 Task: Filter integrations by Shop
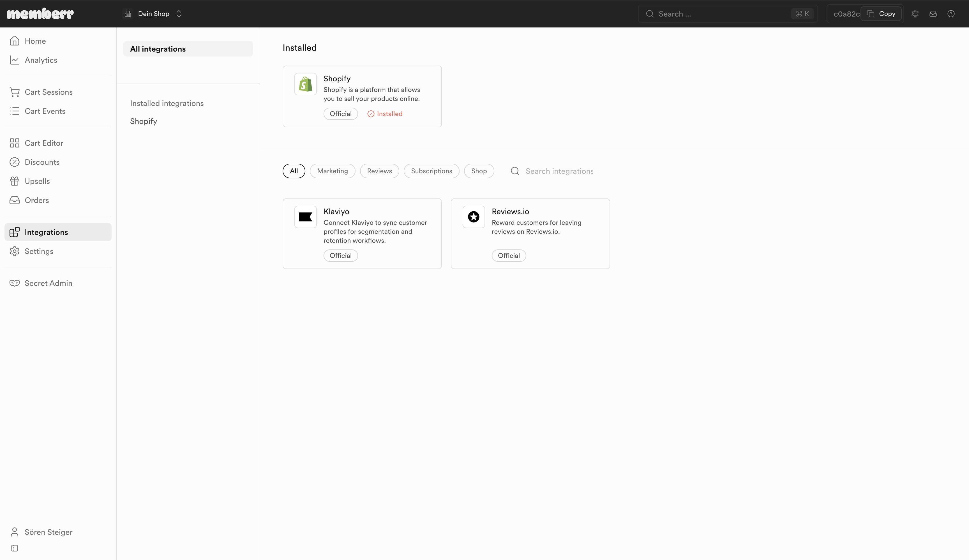pyautogui.click(x=479, y=171)
